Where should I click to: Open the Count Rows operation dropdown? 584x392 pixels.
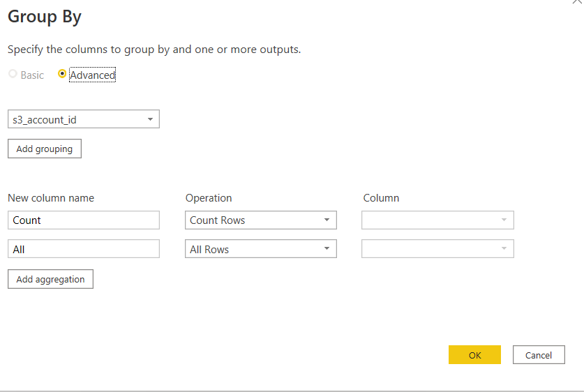[x=261, y=220]
